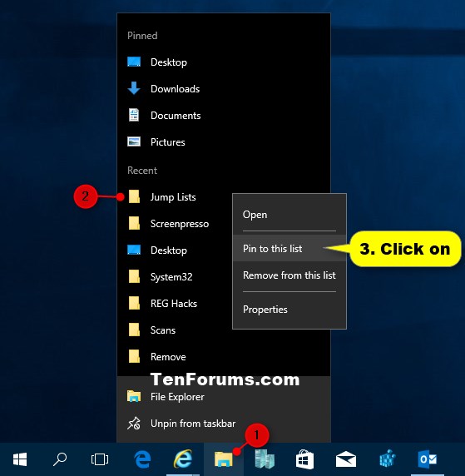Open Task View from the taskbar
This screenshot has width=465, height=476.
click(100, 459)
